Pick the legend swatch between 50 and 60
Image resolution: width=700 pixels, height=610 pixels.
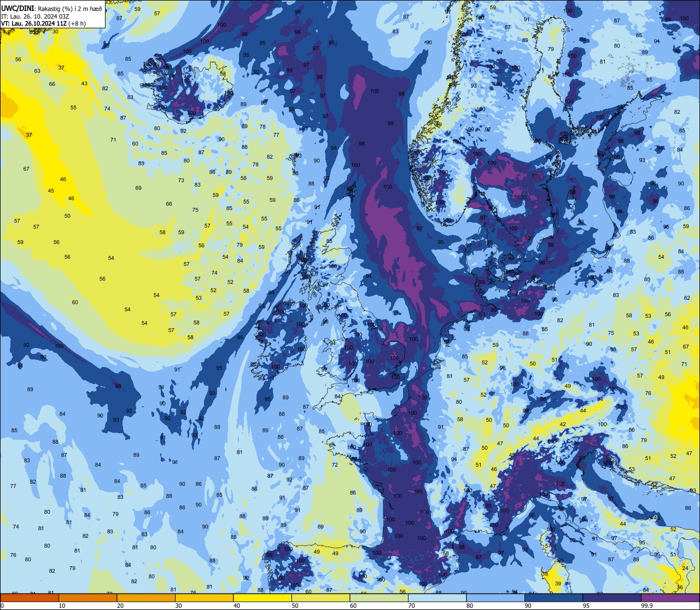tap(320, 598)
